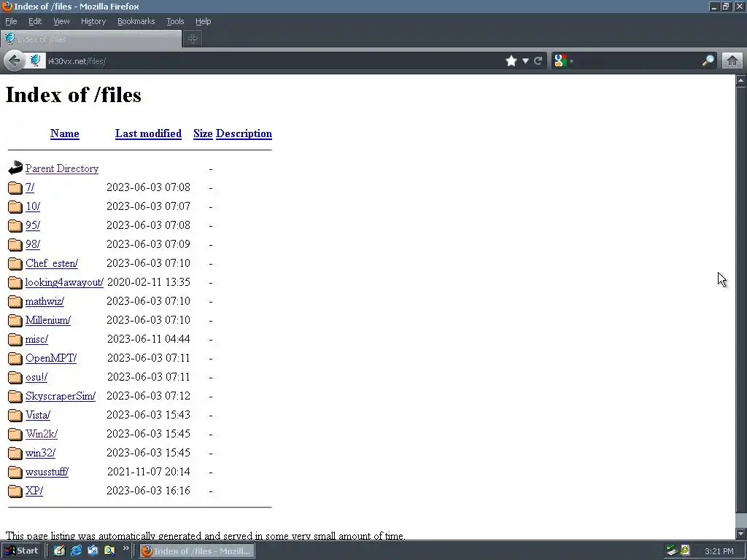Viewport: 747px width, 560px height.
Task: Open the Google search engine selector
Action: [x=564, y=61]
